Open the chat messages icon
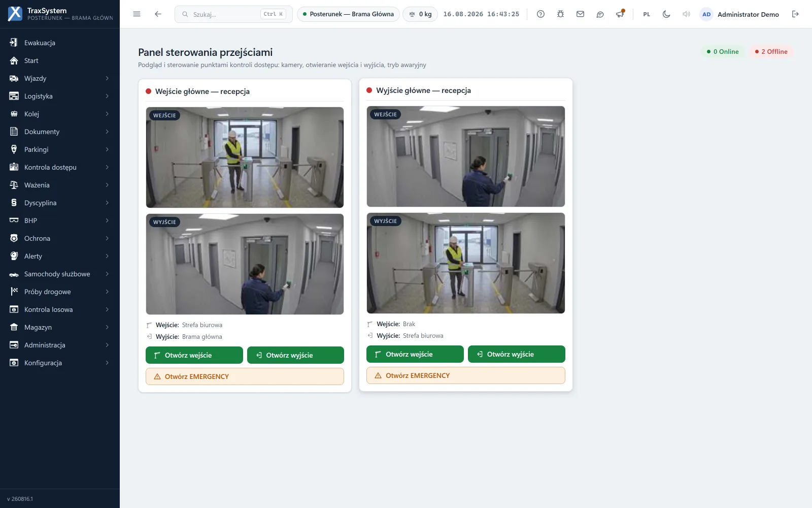 coord(600,14)
